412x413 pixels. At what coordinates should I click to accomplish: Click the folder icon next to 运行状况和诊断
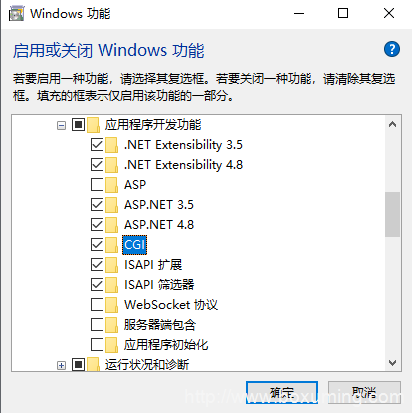[94, 364]
